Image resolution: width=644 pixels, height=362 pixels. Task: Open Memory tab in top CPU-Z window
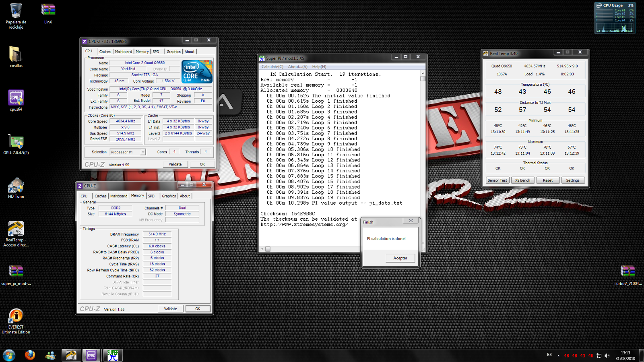[142, 52]
